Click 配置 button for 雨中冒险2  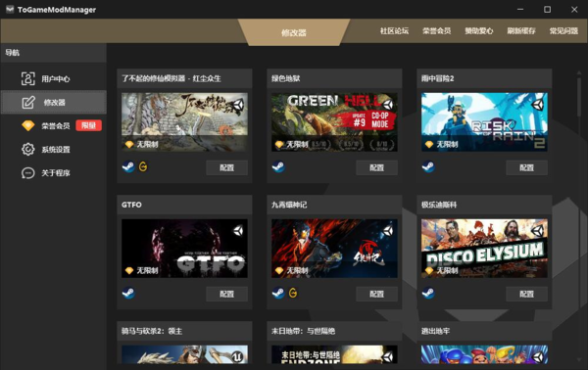click(x=527, y=167)
